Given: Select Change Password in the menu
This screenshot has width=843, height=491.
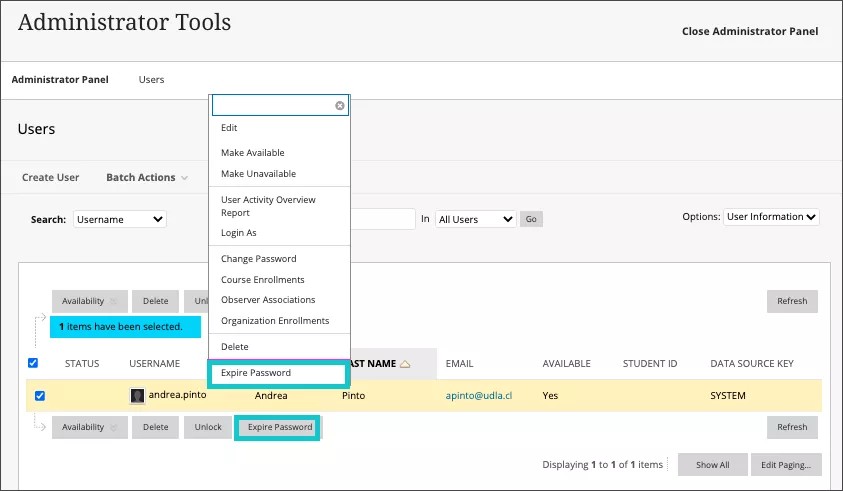Looking at the screenshot, I should click(x=258, y=259).
